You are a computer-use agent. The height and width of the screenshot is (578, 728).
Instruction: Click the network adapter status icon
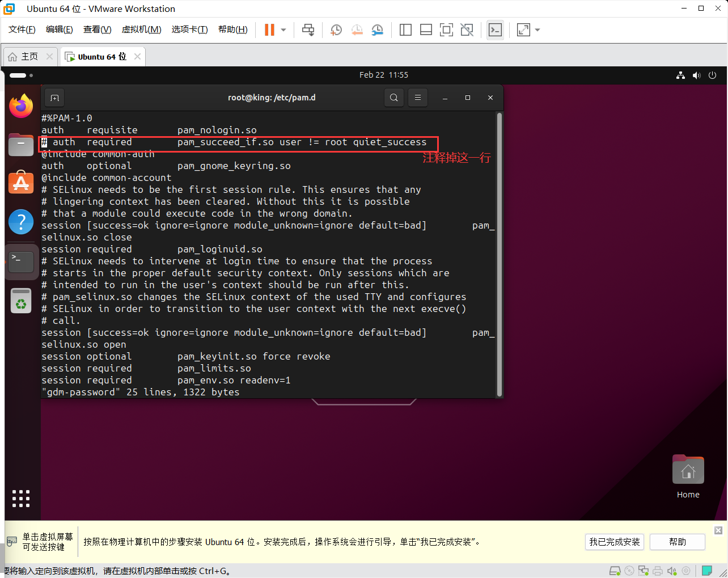[643, 571]
